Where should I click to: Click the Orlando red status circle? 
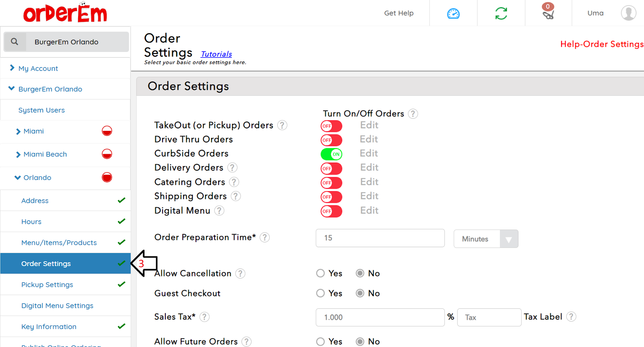[x=107, y=178]
